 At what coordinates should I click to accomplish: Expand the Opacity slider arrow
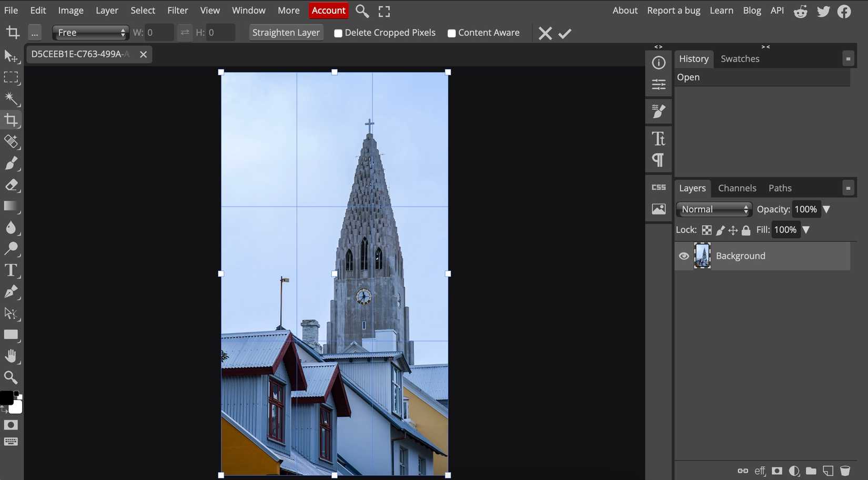pyautogui.click(x=826, y=209)
